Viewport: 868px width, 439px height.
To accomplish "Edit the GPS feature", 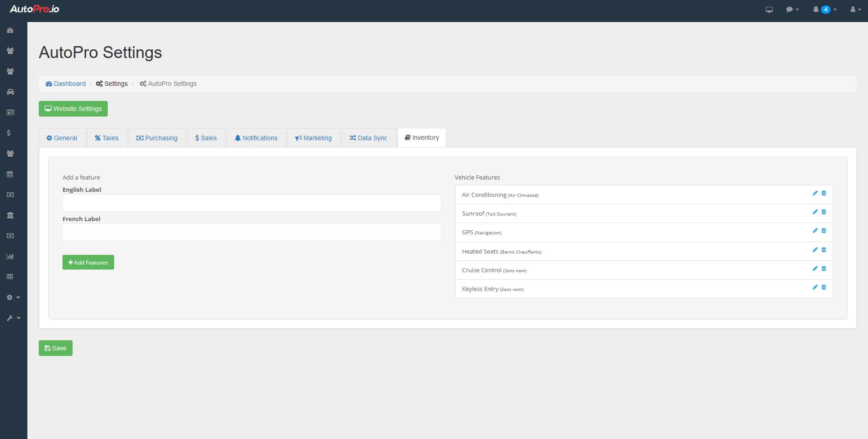I will [815, 231].
